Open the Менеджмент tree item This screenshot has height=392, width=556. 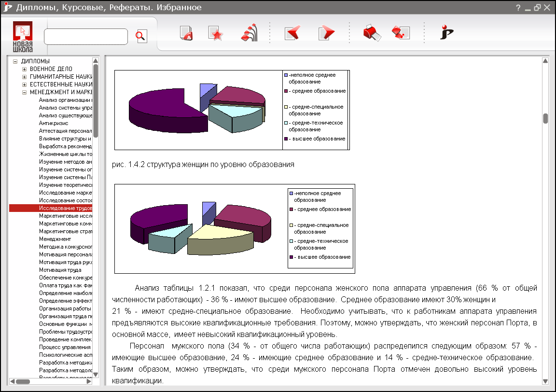[55, 239]
